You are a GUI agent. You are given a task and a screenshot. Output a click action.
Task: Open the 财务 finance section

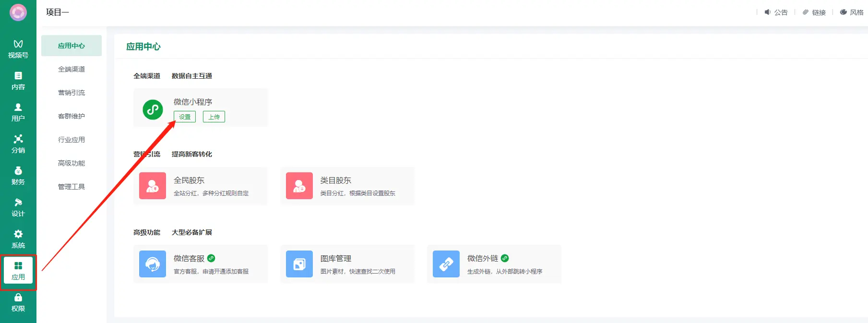[18, 176]
